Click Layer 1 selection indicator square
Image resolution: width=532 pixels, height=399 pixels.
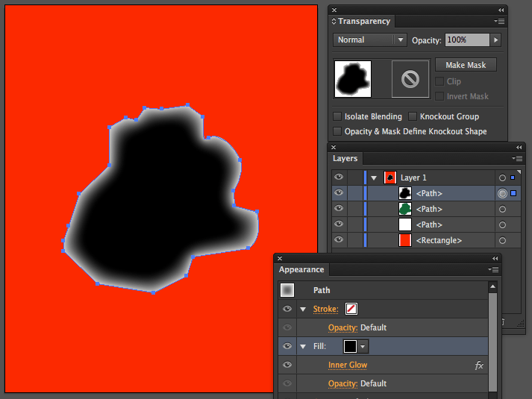tap(513, 177)
